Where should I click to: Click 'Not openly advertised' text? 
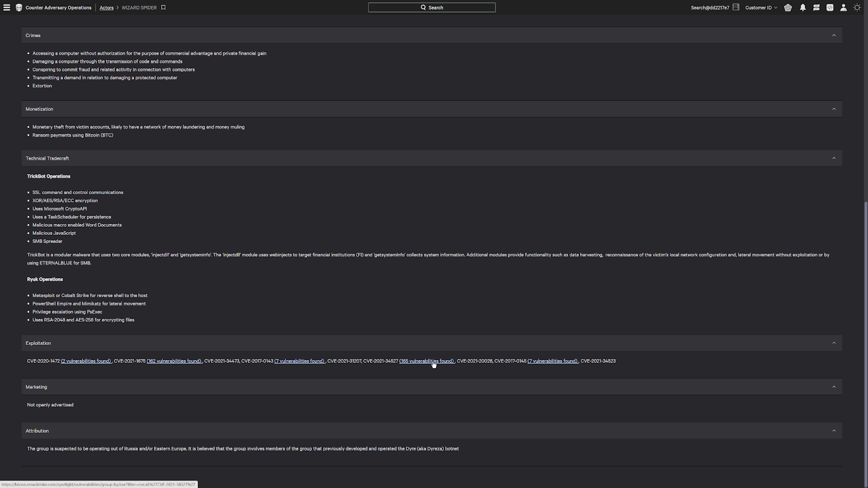[50, 405]
